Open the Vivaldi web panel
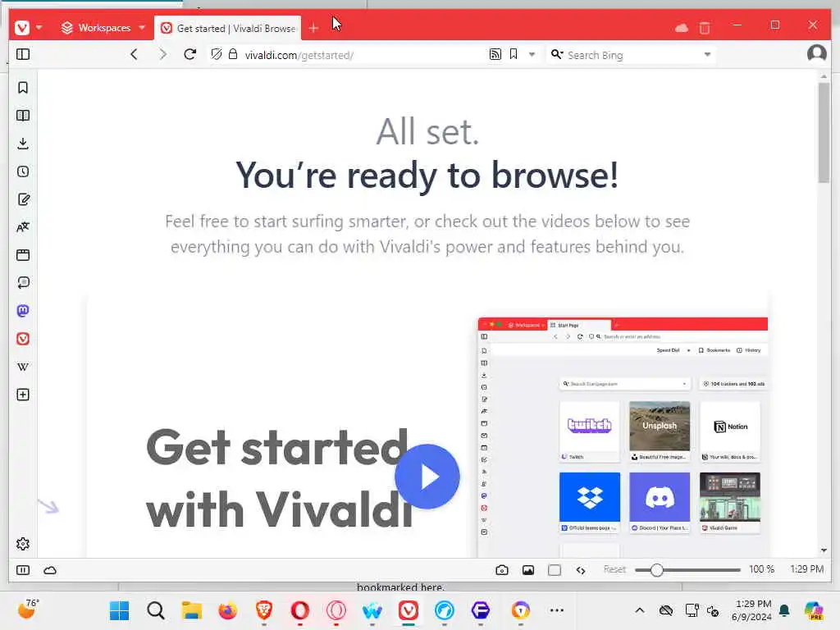This screenshot has width=840, height=630. (x=22, y=339)
